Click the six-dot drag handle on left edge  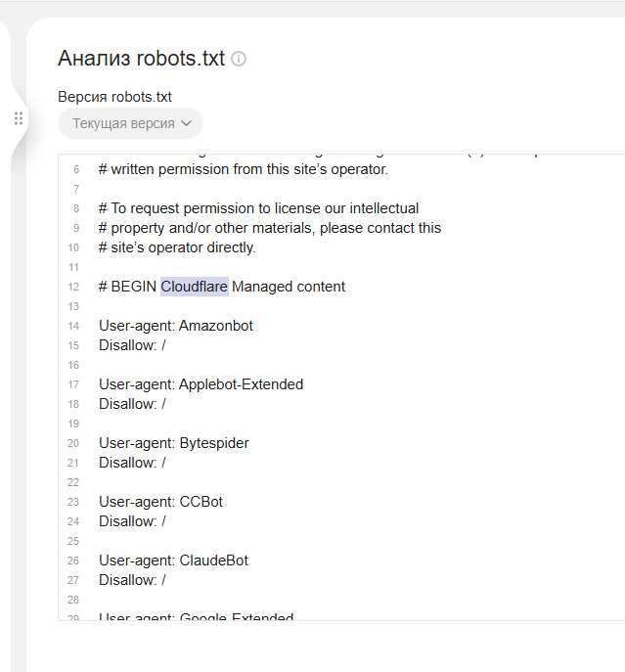pos(19,118)
